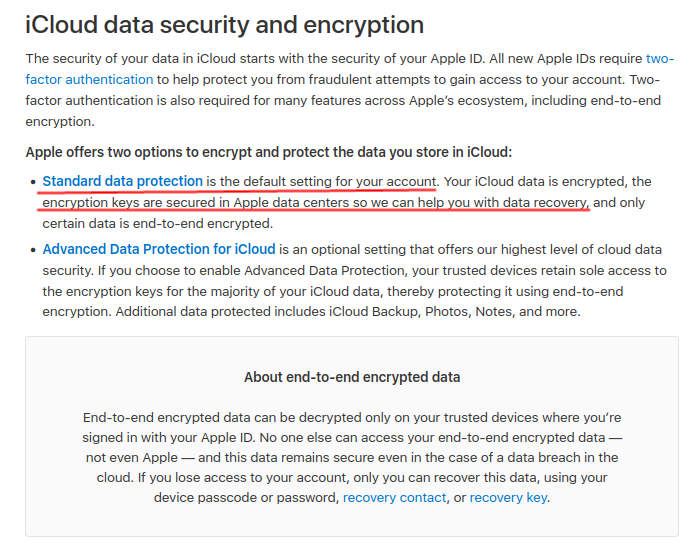Open the two-factor authentication link

(x=89, y=80)
